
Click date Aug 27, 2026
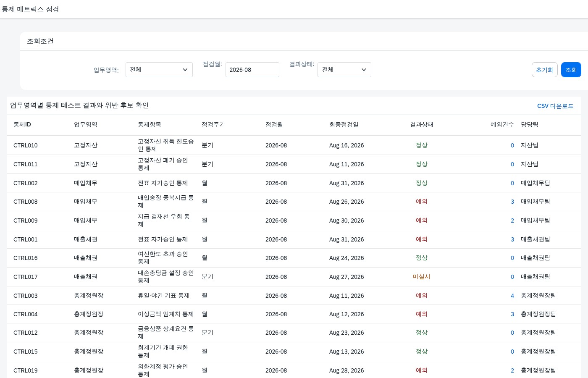pyautogui.click(x=346, y=277)
